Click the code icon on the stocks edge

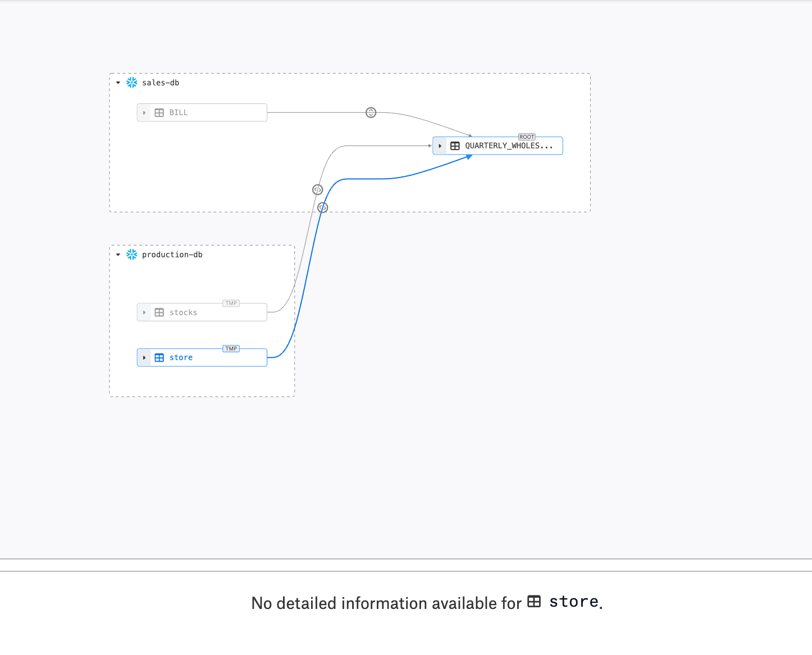tap(318, 190)
